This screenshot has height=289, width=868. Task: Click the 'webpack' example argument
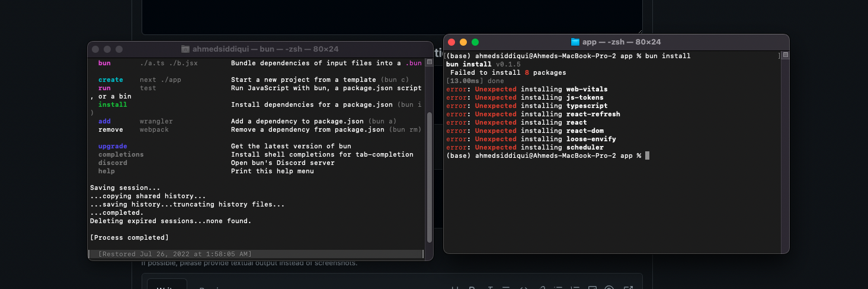[154, 129]
